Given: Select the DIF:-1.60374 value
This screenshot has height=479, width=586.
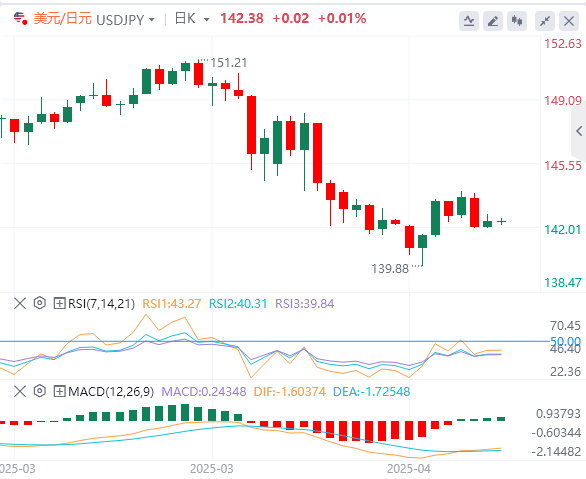Looking at the screenshot, I should [290, 392].
